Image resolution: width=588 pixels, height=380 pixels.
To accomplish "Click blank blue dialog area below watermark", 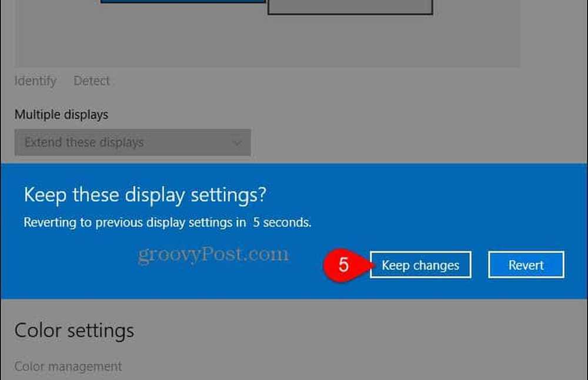I will tap(176, 285).
